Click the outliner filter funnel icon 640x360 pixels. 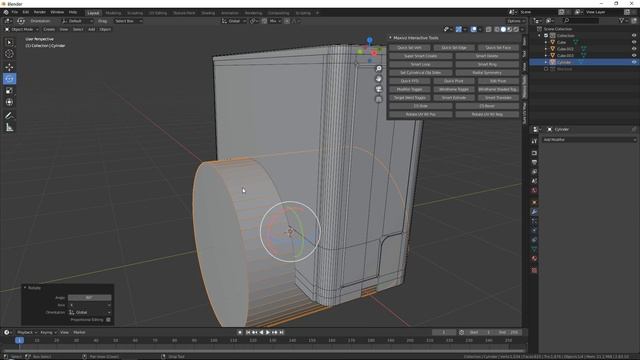622,20
